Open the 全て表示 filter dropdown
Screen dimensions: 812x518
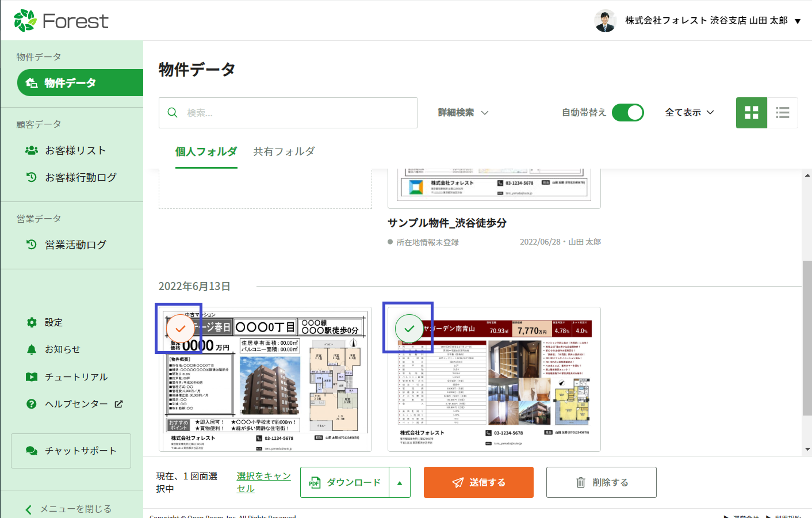tap(689, 113)
